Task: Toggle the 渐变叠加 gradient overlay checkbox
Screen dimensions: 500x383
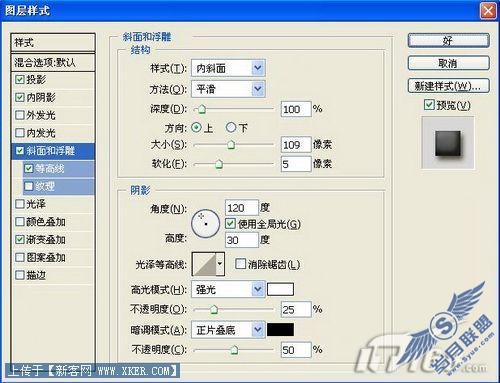Action: (x=20, y=239)
